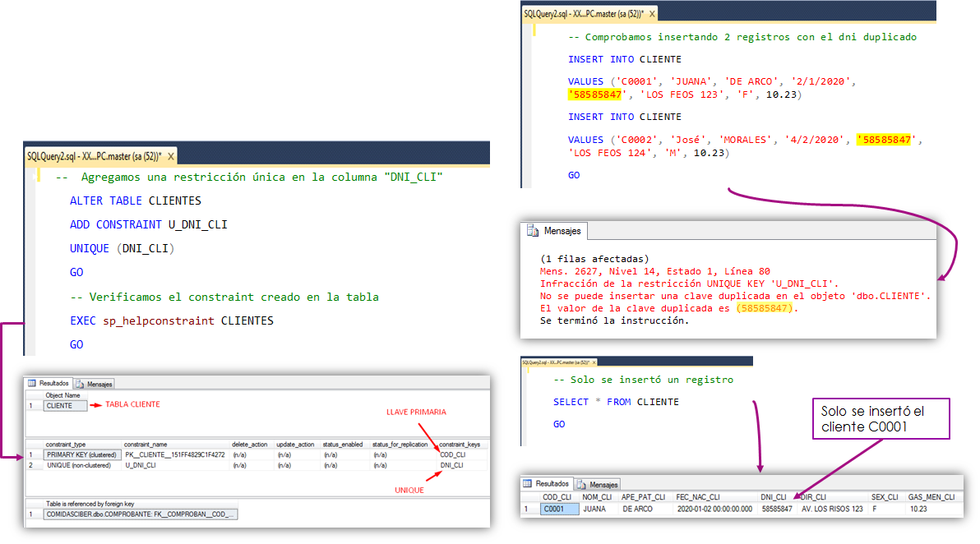The height and width of the screenshot is (544, 980).
Task: Click the DNI_CLI column header
Action: point(774,496)
